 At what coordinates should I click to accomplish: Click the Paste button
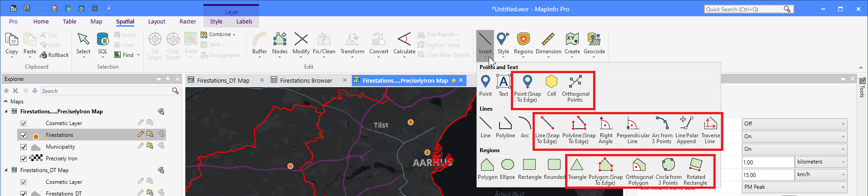[30, 44]
